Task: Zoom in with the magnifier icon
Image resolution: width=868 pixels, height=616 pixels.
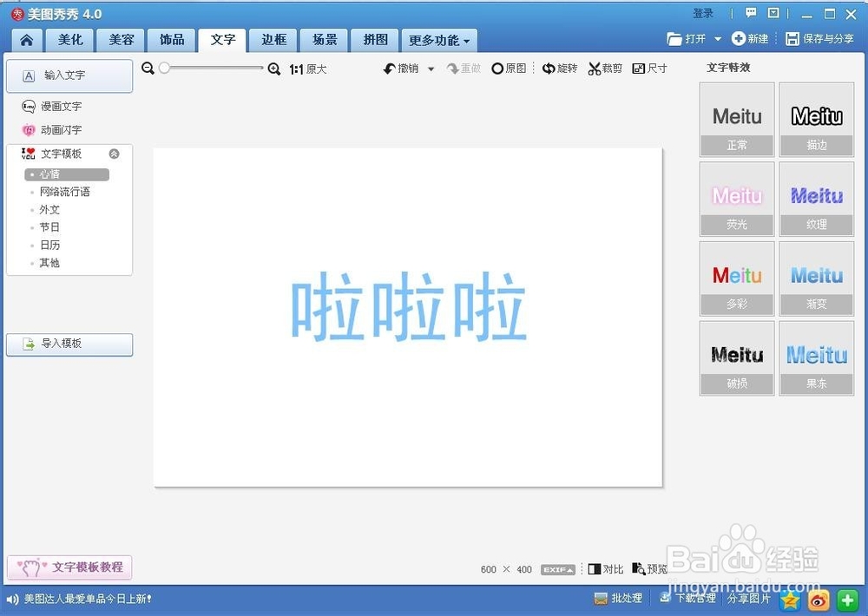Action: (x=274, y=68)
